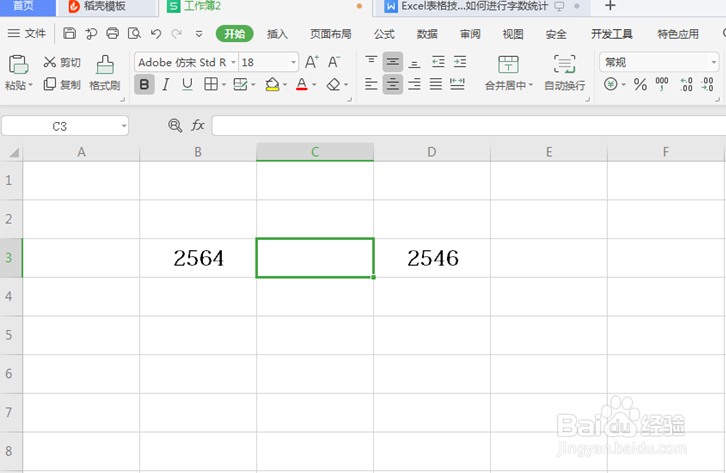The height and width of the screenshot is (473, 726).
Task: Select cell B3 containing 2564
Action: [198, 258]
